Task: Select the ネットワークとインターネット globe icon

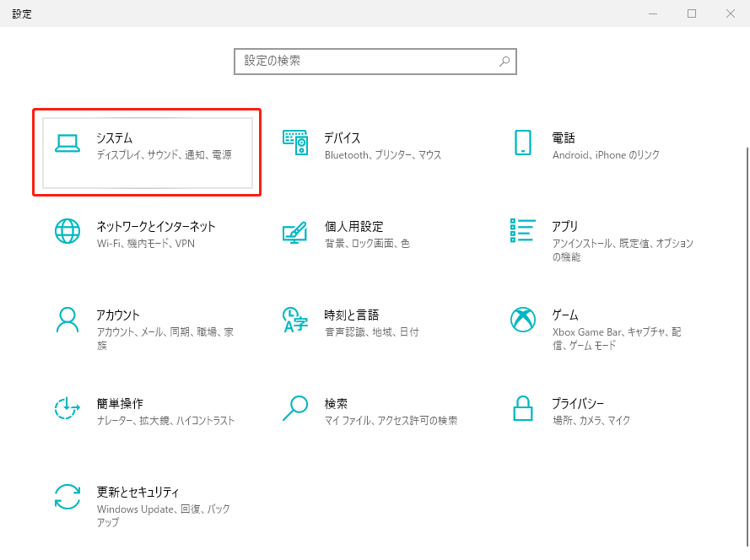Action: 67,231
